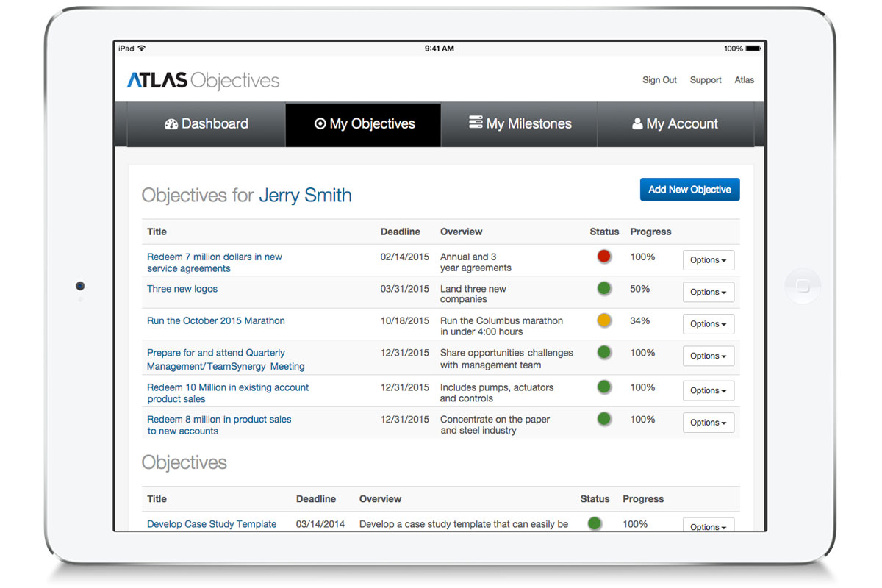This screenshot has height=588, width=882.
Task: Open Options dropdown for Three new logos
Action: pyautogui.click(x=708, y=292)
